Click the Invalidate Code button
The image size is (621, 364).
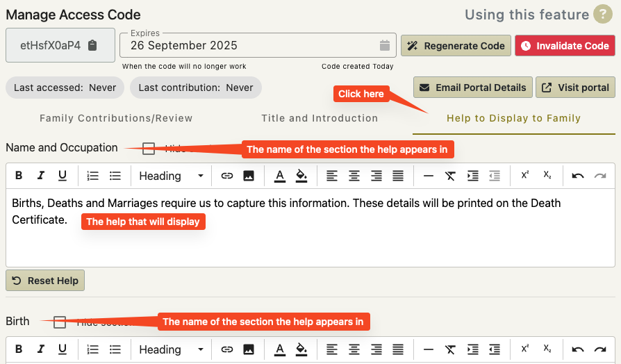565,46
